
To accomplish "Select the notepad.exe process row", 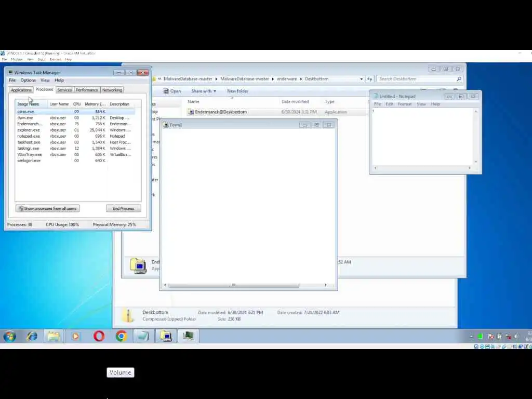I will pos(75,136).
